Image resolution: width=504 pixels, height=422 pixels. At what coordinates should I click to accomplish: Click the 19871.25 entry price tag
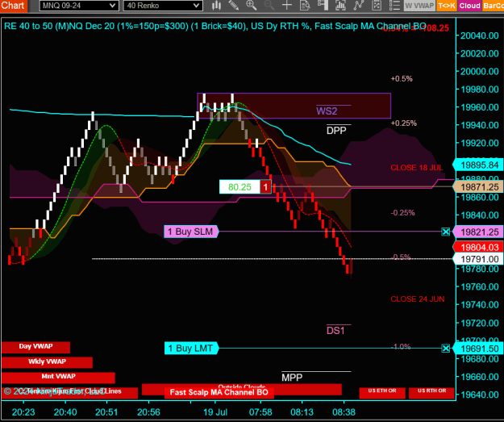point(477,187)
